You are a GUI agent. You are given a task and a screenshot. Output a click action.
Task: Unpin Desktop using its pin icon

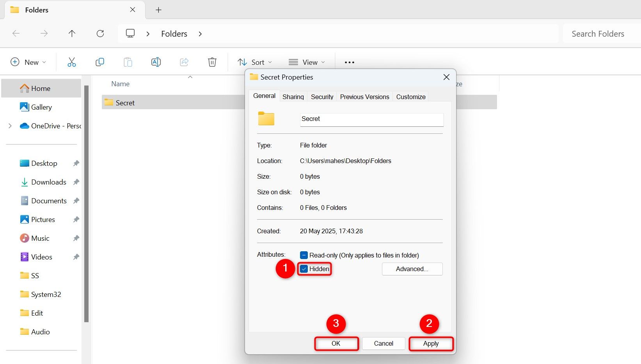tap(76, 163)
